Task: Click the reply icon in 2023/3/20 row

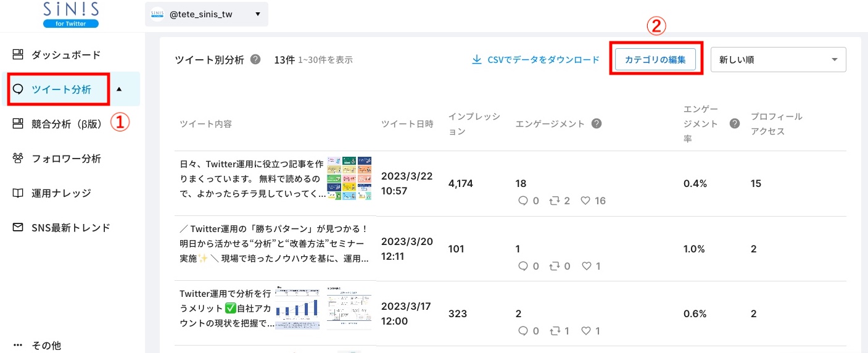Action: [523, 266]
